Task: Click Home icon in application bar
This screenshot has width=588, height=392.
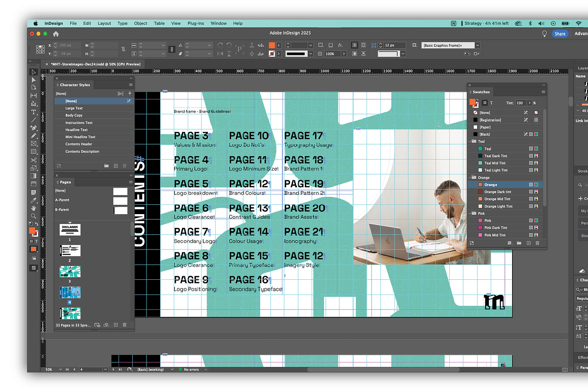Action: point(56,34)
